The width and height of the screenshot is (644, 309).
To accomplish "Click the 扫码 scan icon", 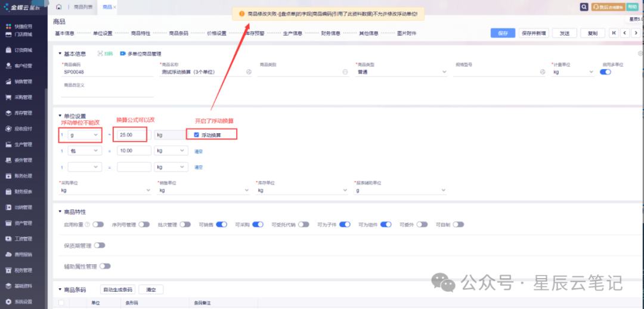I will [105, 54].
